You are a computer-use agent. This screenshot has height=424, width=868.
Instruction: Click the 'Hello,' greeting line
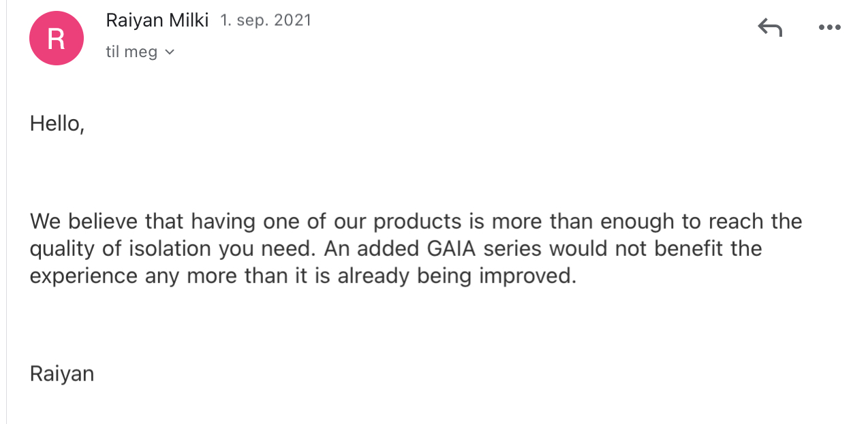57,124
